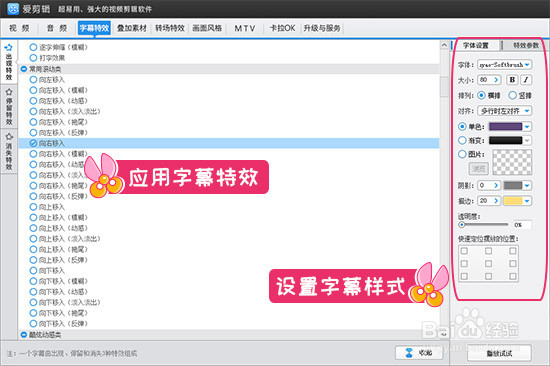Open the 对齐 alignment dropdown
Image resolution: width=550 pixels, height=366 pixels.
[x=505, y=111]
